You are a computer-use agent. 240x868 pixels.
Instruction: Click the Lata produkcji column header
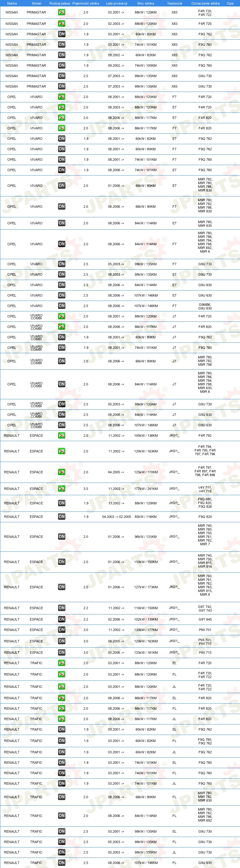pos(116,3)
